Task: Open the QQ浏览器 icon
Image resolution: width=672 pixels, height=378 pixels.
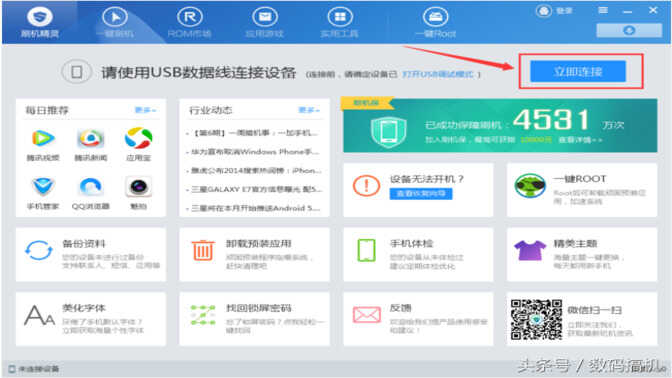Action: point(90,187)
